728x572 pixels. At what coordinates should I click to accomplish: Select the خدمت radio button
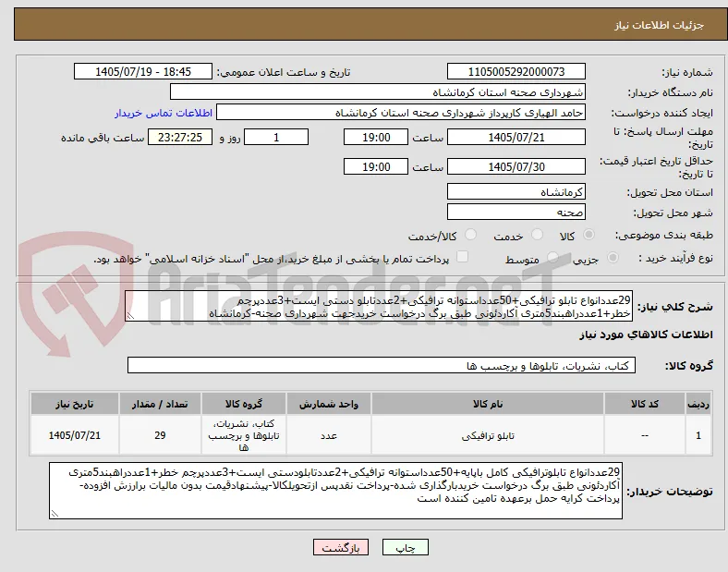pyautogui.click(x=537, y=235)
